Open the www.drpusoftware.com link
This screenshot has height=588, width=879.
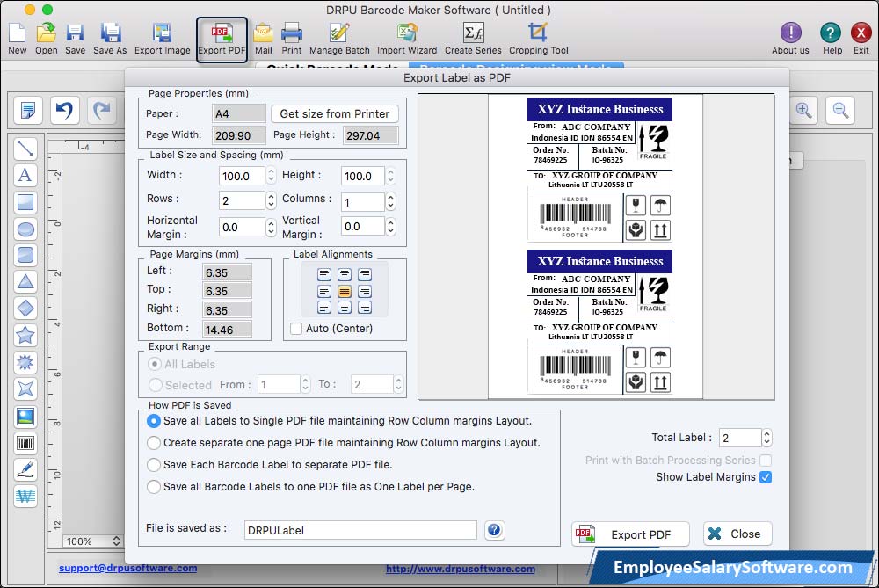(x=461, y=569)
